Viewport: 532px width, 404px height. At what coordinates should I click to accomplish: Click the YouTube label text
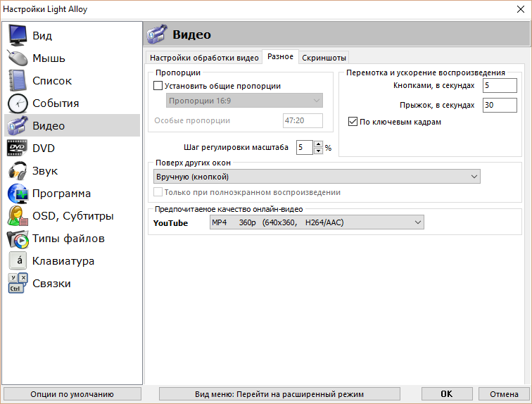coord(170,223)
